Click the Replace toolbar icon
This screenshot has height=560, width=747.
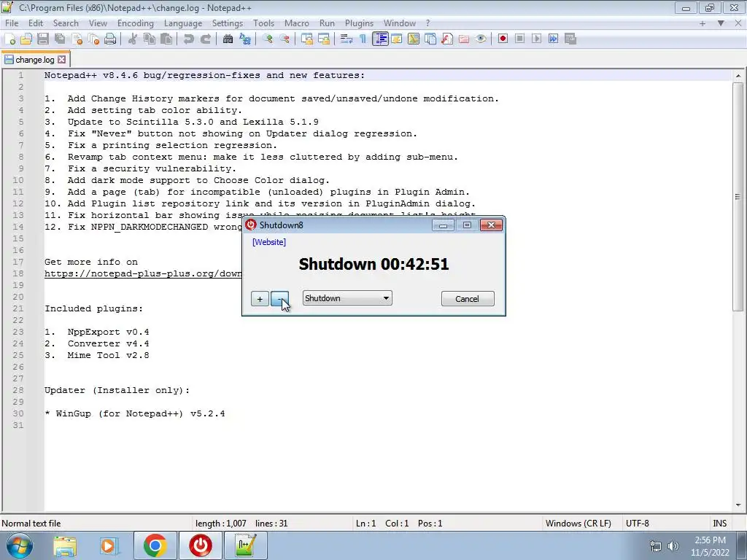click(245, 39)
